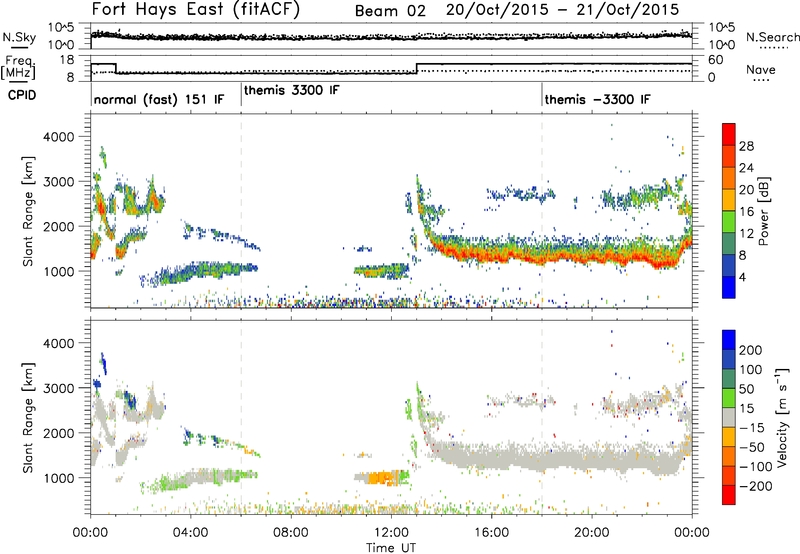Click 'Slant Range [km]' label of velocity panel
This screenshot has width=800, height=554.
28,418
